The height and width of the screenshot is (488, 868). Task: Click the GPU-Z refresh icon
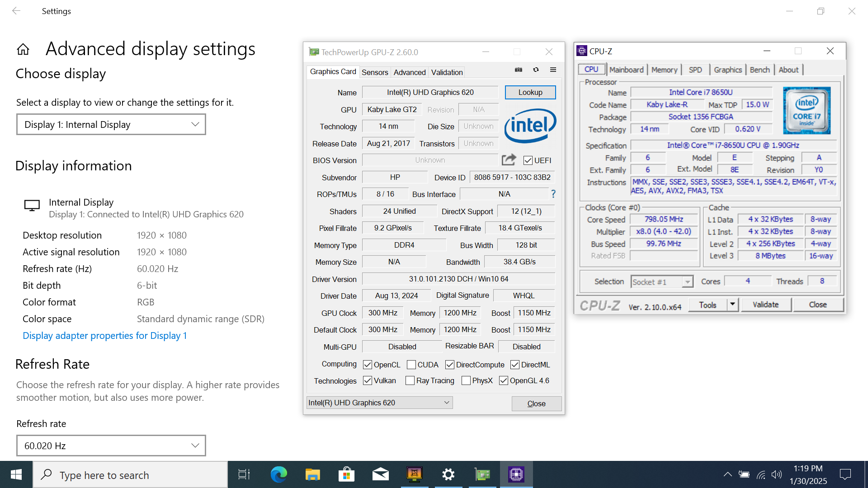pyautogui.click(x=536, y=70)
